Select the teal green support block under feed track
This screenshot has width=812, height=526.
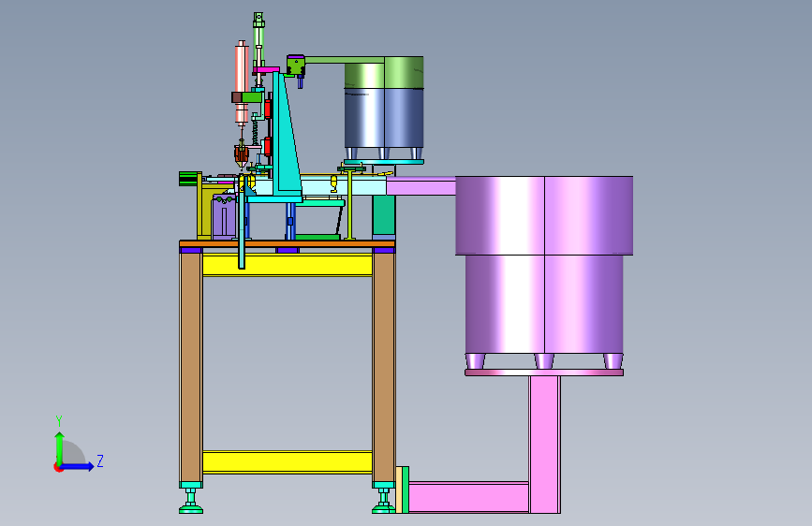point(384,217)
